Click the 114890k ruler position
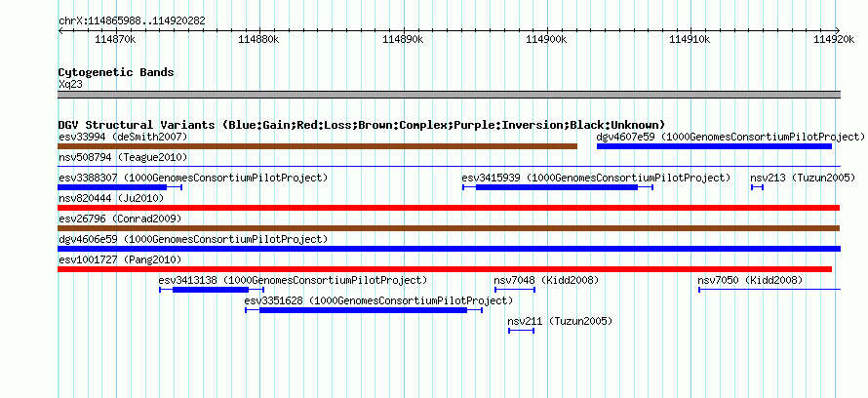 (x=403, y=39)
